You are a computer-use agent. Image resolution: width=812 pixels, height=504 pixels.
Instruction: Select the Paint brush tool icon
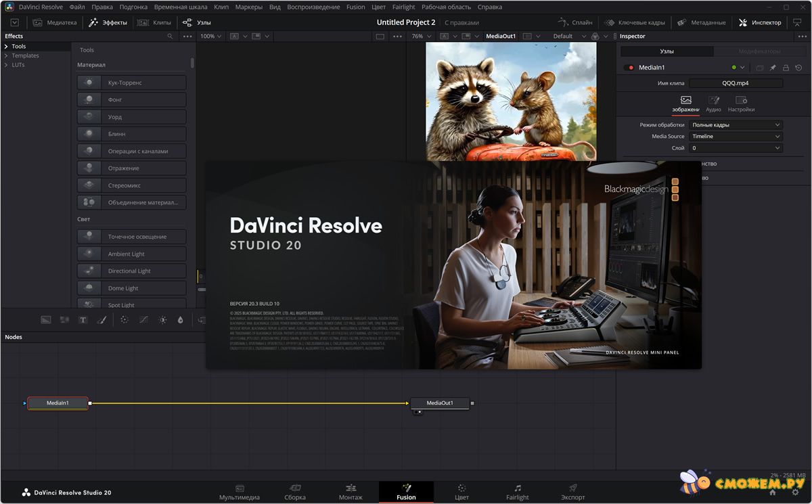pyautogui.click(x=101, y=320)
